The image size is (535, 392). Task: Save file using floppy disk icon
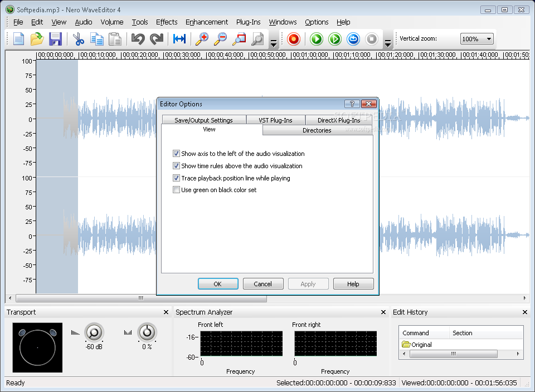(x=55, y=39)
